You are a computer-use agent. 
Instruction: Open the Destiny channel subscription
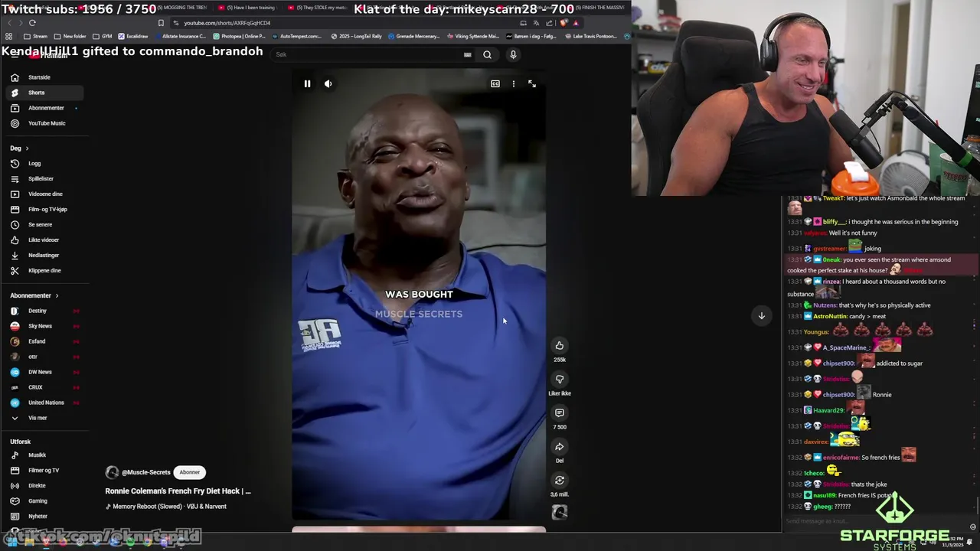(45, 311)
